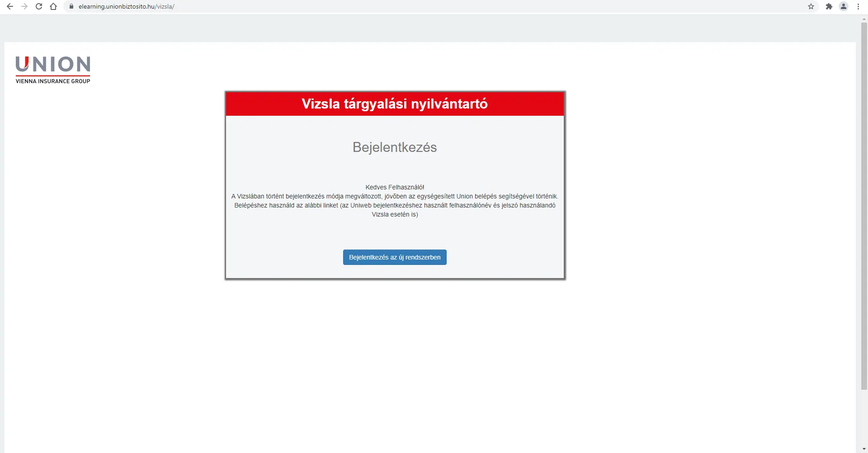Click the "Bejelentkezés" heading
This screenshot has height=453, width=868.
(x=395, y=147)
